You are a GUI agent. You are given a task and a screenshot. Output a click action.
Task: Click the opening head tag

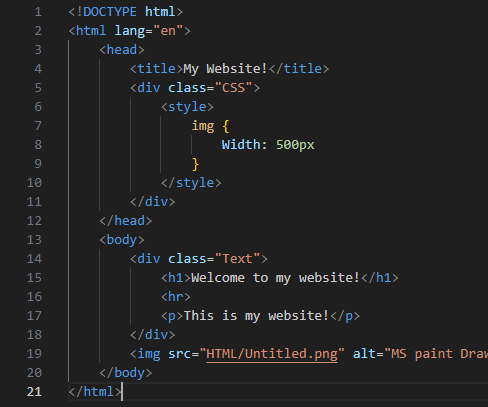(122, 50)
